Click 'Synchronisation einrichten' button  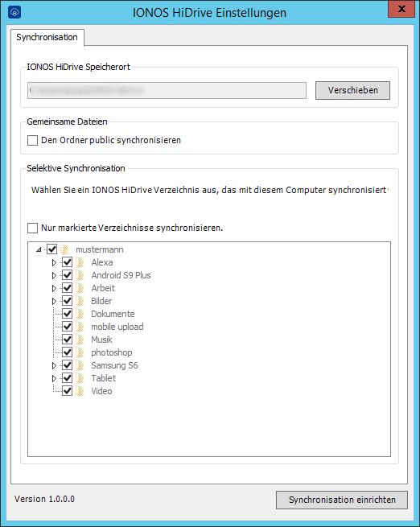342,500
